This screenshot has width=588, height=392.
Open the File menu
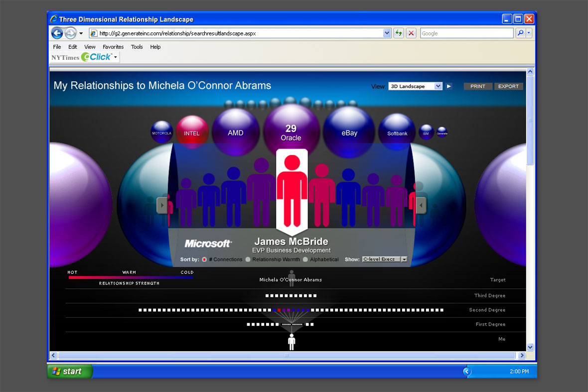[x=57, y=47]
